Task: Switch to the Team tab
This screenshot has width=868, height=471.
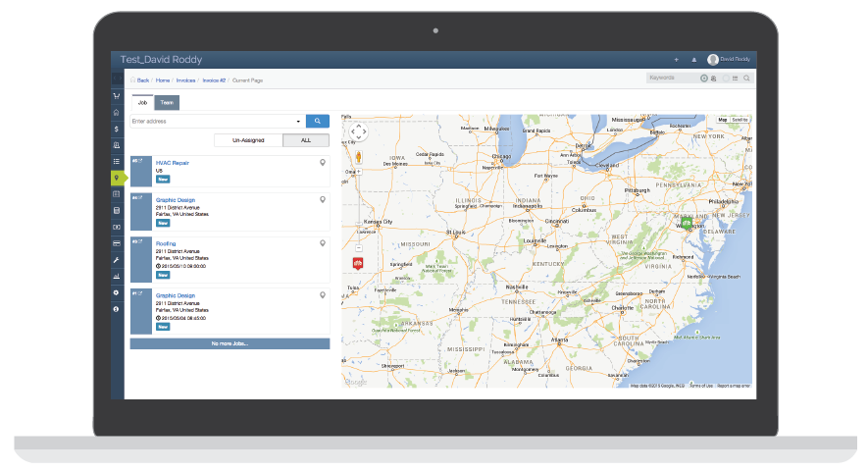Action: pos(167,102)
